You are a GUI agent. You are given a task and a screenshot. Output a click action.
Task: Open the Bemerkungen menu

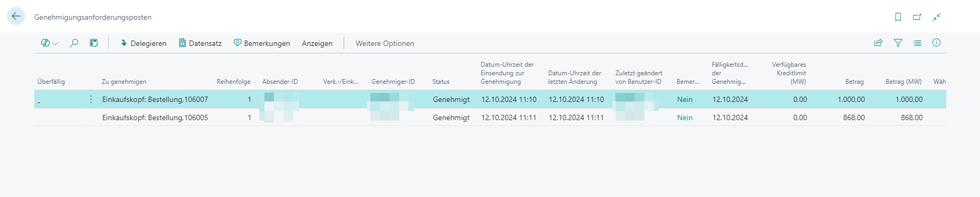[x=262, y=43]
